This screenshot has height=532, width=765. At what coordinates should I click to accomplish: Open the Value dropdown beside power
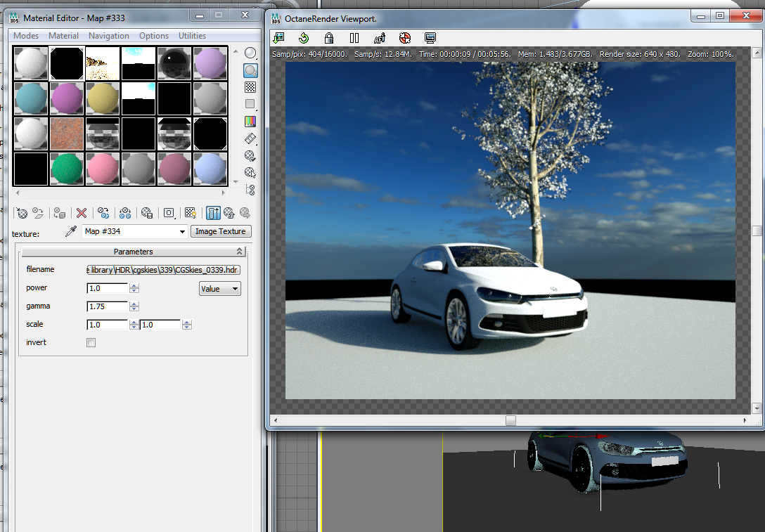point(220,289)
